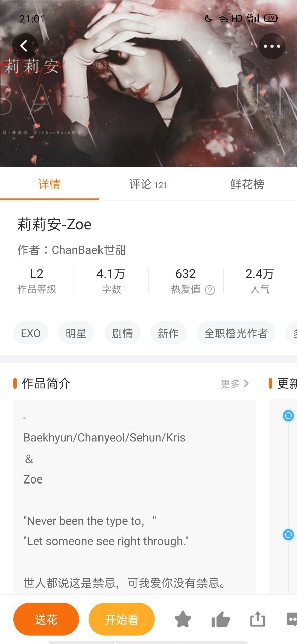Click the question mark next to 热爱值
The width and height of the screenshot is (297, 644).
point(210,290)
